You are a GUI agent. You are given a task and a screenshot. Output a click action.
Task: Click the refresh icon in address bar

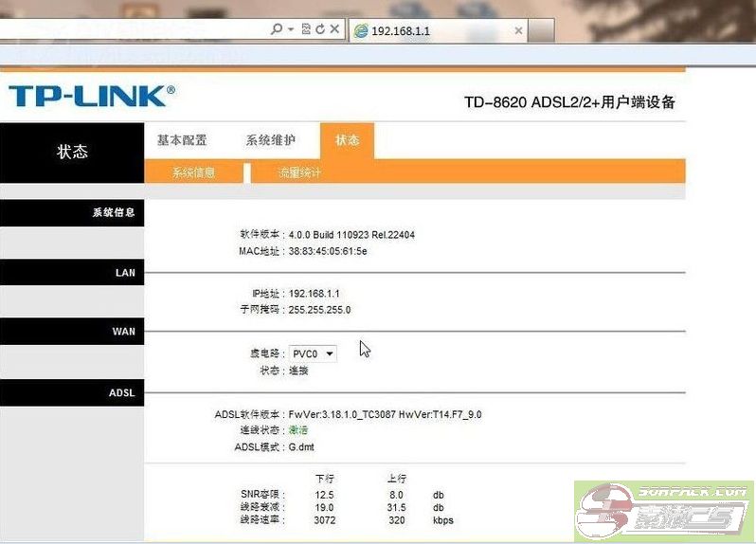tap(320, 30)
